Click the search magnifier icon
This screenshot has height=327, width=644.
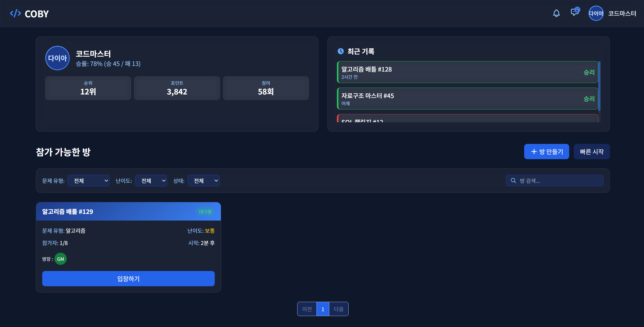pyautogui.click(x=513, y=181)
